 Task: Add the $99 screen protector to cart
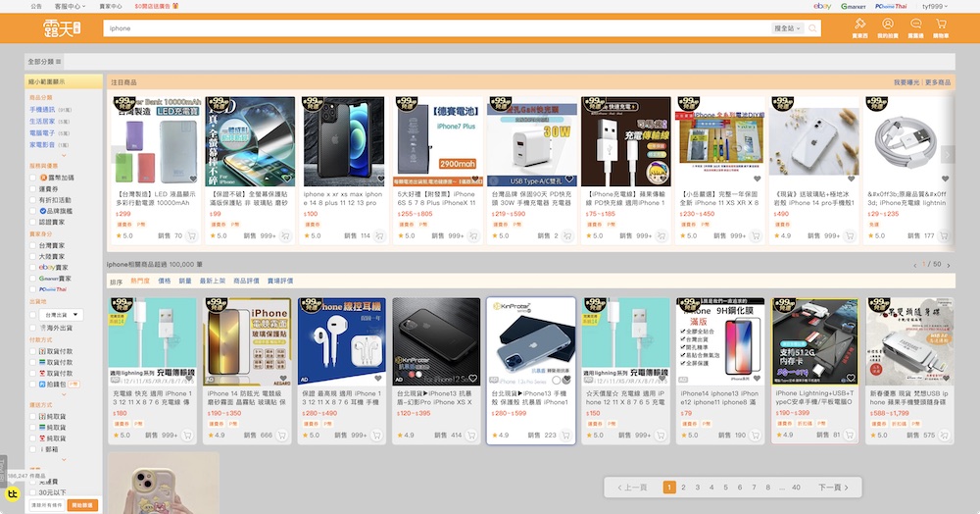(x=285, y=236)
